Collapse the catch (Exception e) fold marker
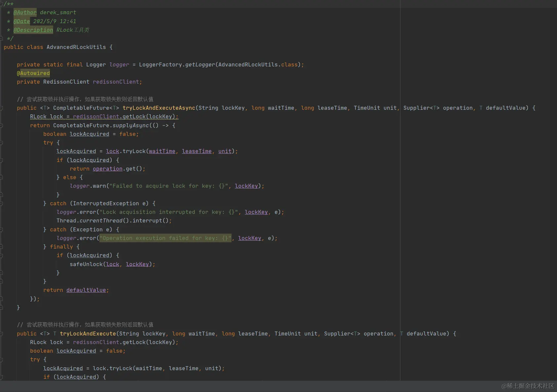 [1, 230]
